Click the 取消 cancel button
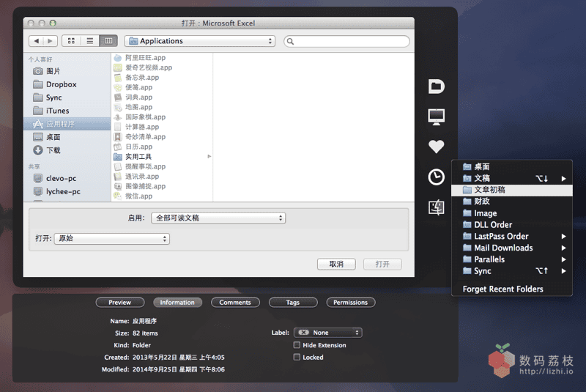 tap(336, 265)
